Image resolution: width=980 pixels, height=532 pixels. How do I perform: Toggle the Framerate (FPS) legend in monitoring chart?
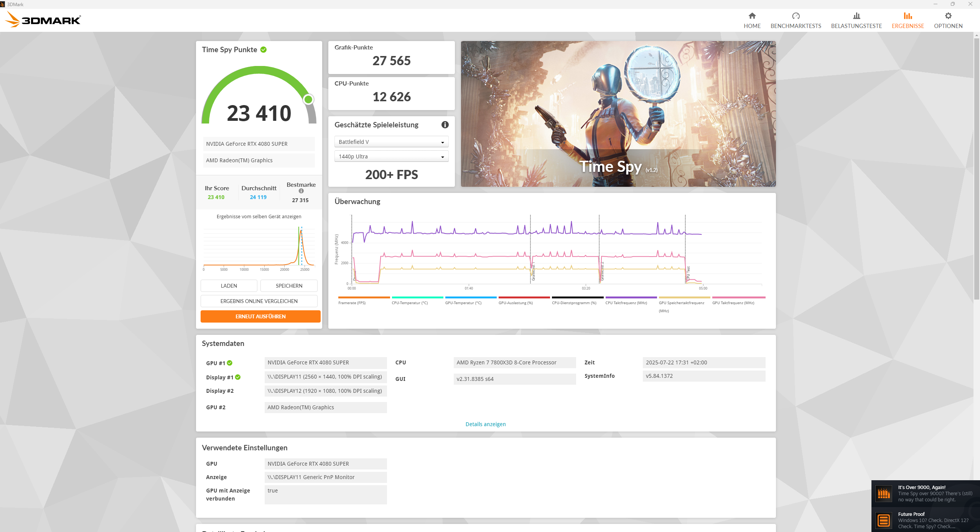tap(352, 303)
